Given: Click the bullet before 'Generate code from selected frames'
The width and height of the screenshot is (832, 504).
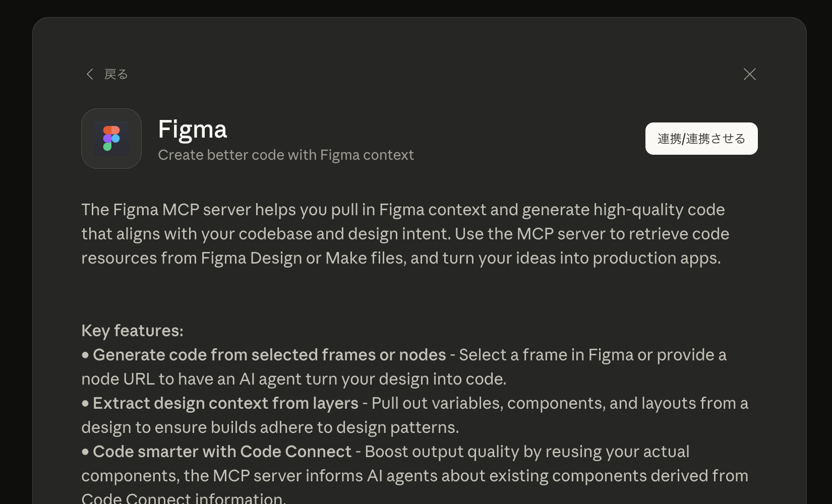Looking at the screenshot, I should tap(85, 355).
